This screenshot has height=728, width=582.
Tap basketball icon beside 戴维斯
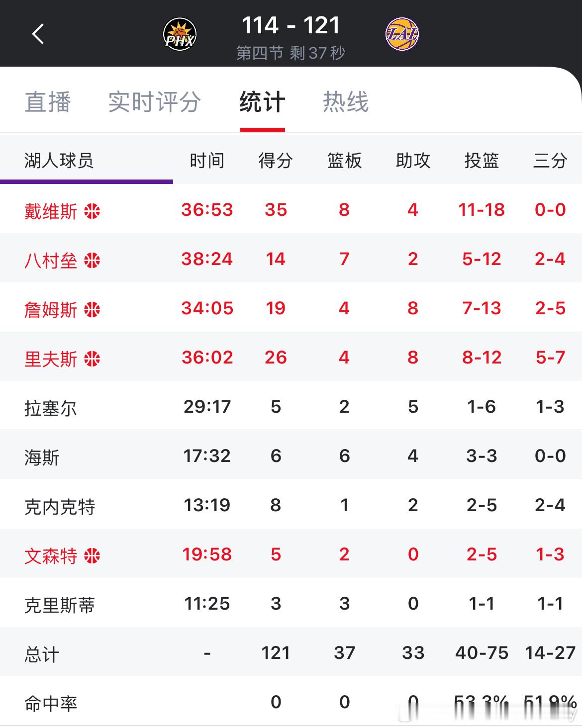92,211
